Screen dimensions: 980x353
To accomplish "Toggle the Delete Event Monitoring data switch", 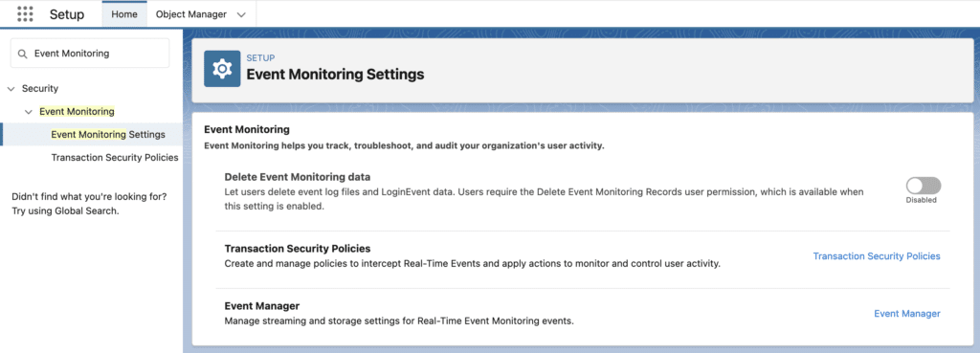I will pyautogui.click(x=924, y=186).
